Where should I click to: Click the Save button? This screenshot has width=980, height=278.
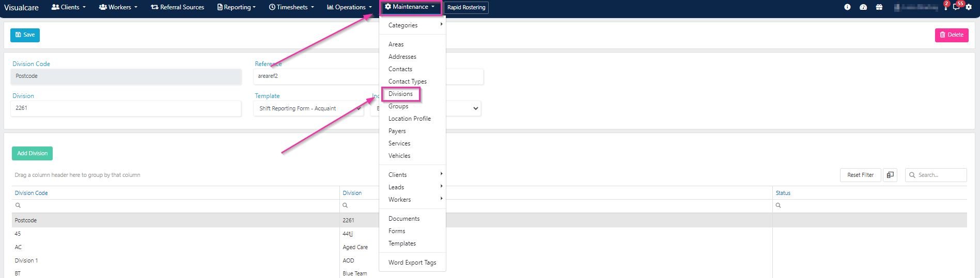[25, 35]
